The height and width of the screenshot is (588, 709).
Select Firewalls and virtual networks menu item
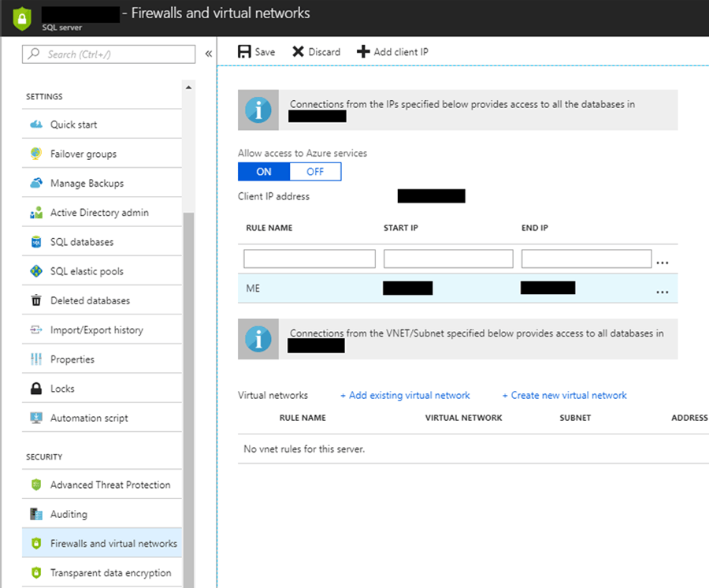102,543
